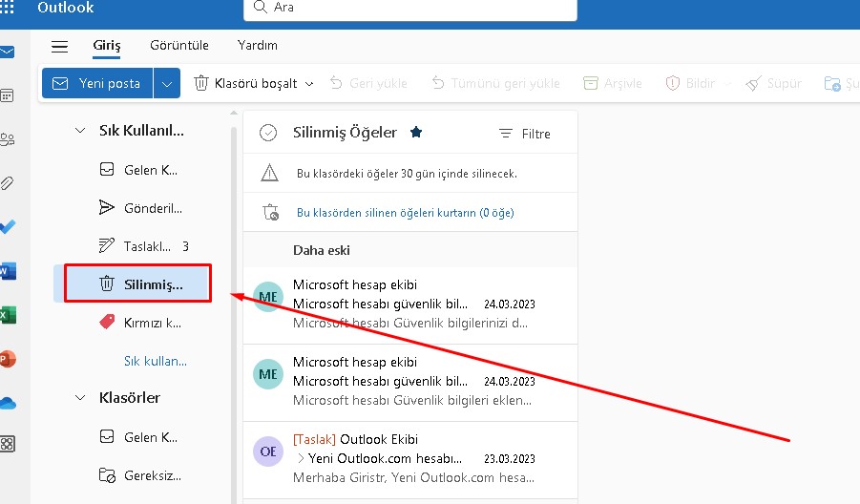Screen dimensions: 860x504
Task: Collapse the Sık Kullanılanlar section
Action: coord(80,131)
